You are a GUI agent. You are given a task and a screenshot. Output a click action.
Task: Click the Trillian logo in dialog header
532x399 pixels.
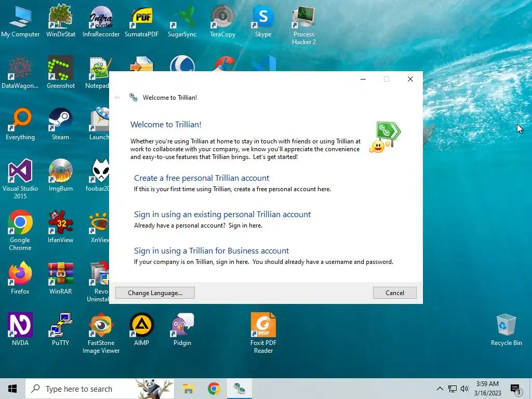(134, 97)
